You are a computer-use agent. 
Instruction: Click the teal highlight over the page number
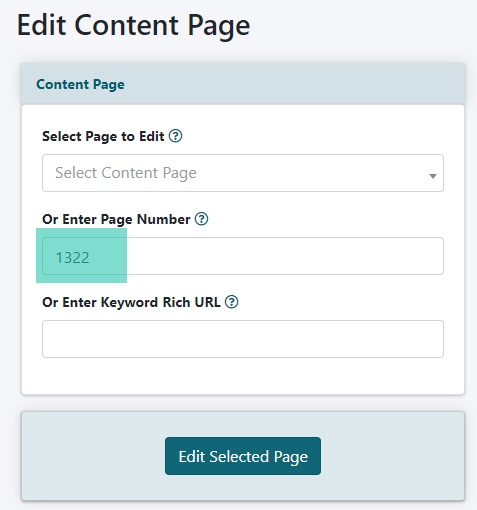(81, 255)
